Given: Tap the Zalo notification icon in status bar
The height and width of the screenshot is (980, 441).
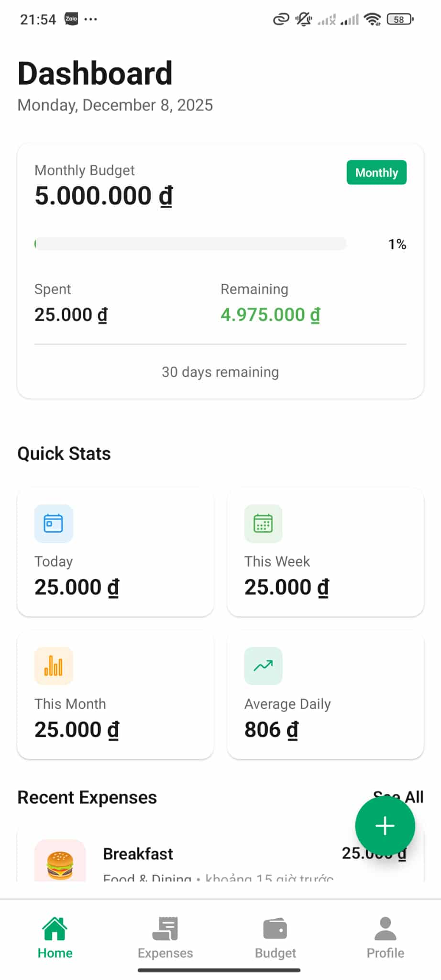Looking at the screenshot, I should [x=71, y=19].
